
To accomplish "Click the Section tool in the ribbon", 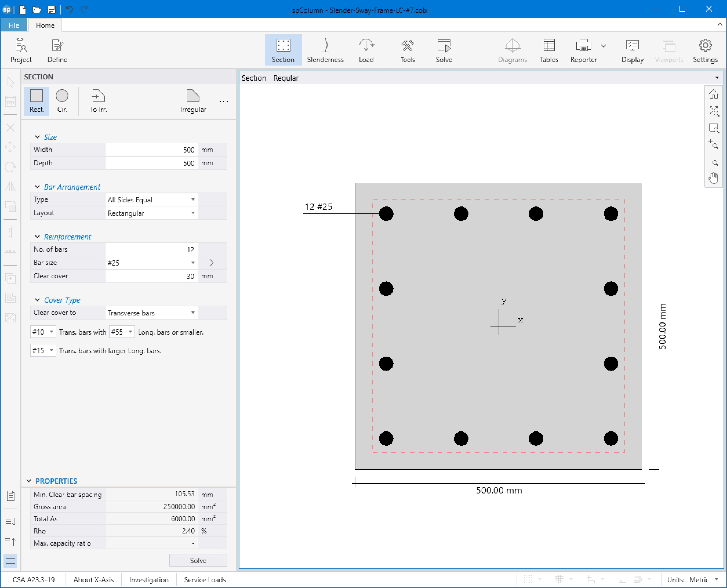I will pyautogui.click(x=283, y=50).
